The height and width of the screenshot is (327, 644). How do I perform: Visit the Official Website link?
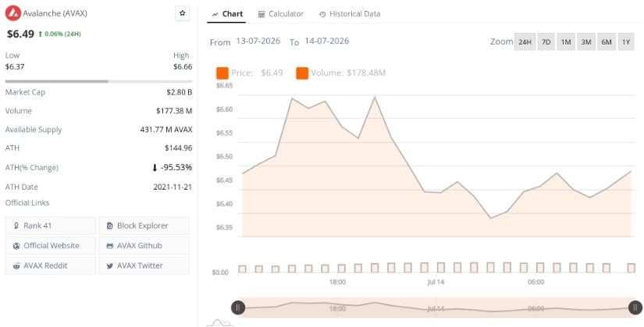(51, 246)
